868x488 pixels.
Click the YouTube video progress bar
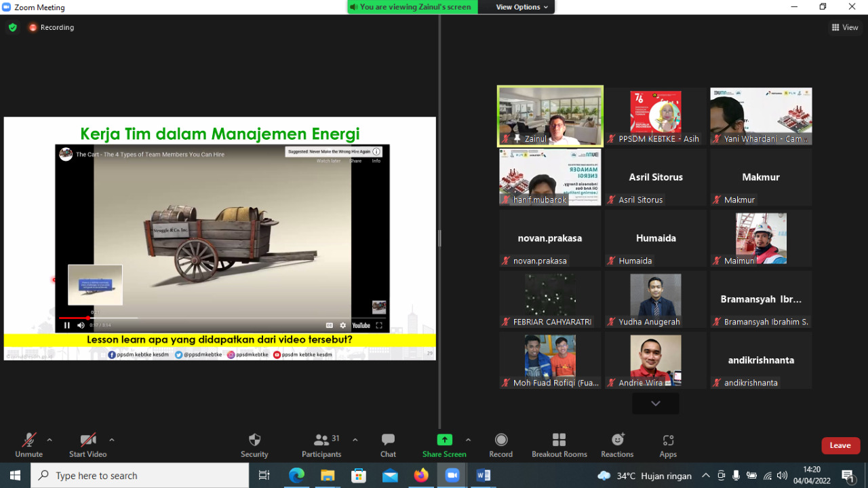click(222, 318)
